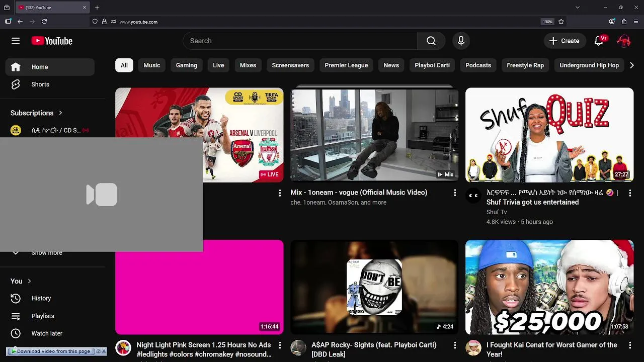Open watch History

click(50, 298)
